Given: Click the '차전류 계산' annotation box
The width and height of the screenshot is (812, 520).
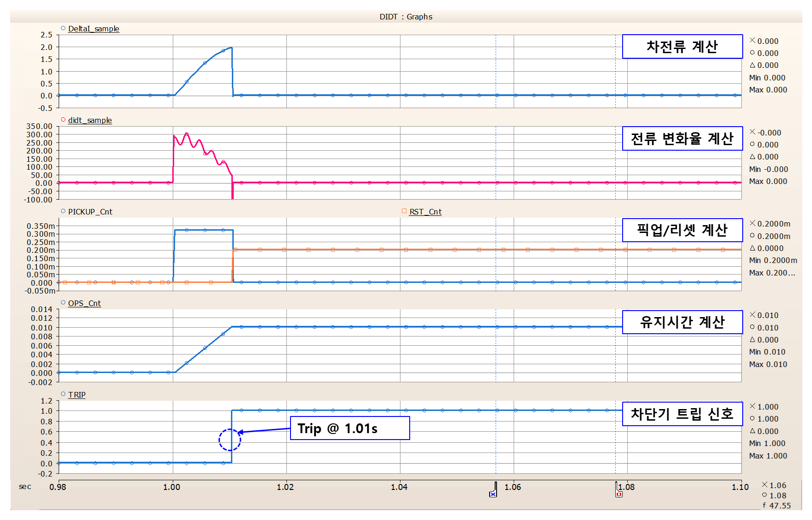Looking at the screenshot, I should pos(682,47).
